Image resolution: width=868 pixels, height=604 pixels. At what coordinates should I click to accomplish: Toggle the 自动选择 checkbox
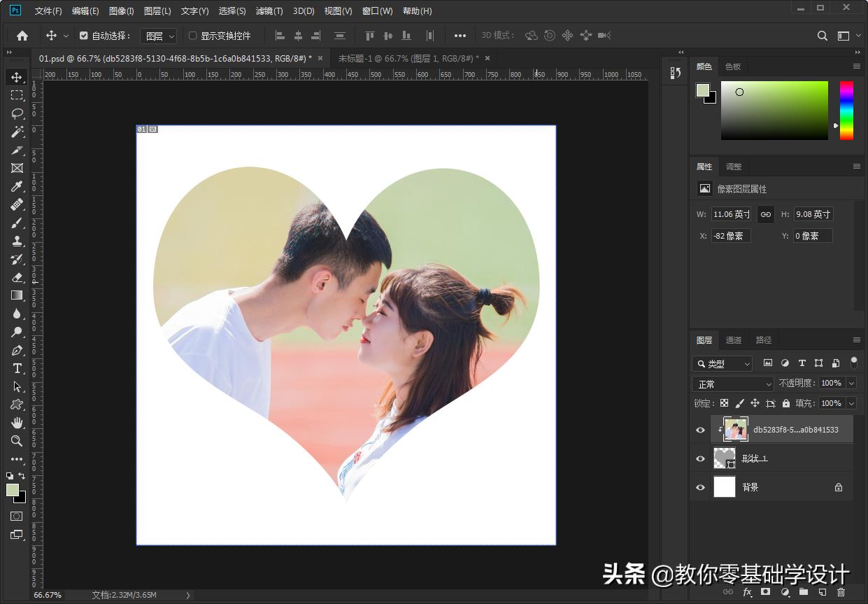[x=84, y=36]
